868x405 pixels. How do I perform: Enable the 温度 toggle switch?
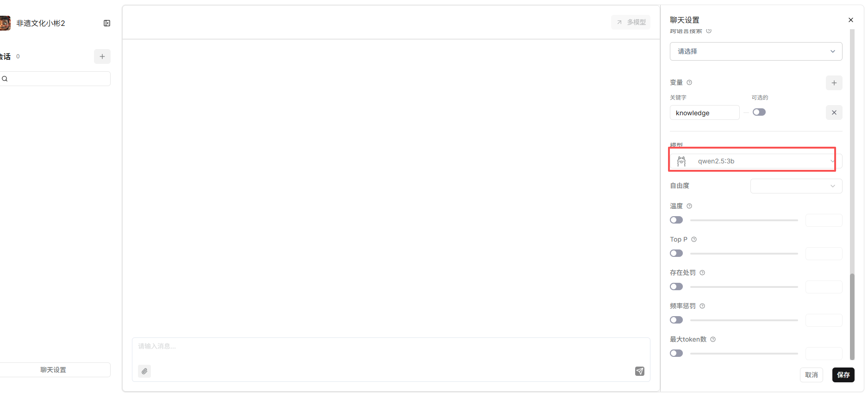pos(676,220)
